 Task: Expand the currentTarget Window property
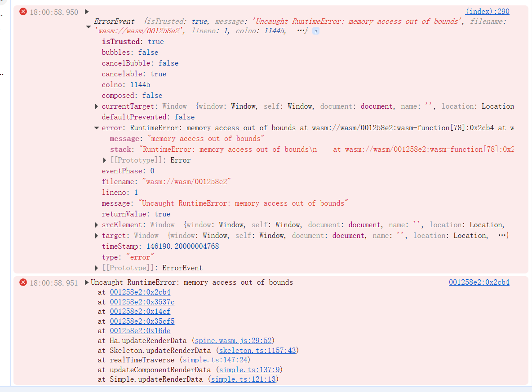(x=97, y=106)
